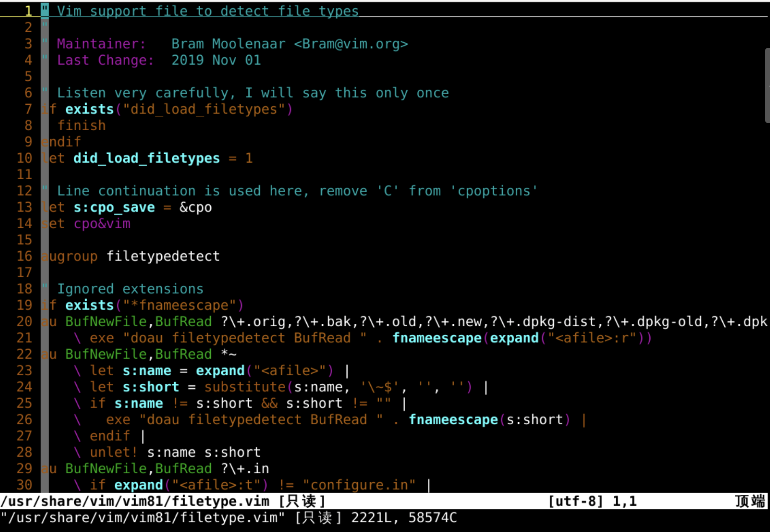Click '顶端' indicator in the status line
This screenshot has width=770, height=532.
click(750, 501)
